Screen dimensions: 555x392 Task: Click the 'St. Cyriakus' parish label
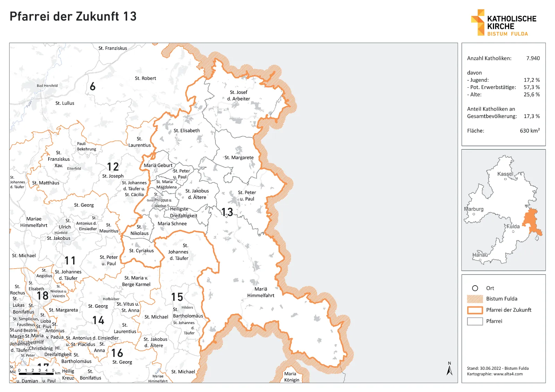coord(142,251)
